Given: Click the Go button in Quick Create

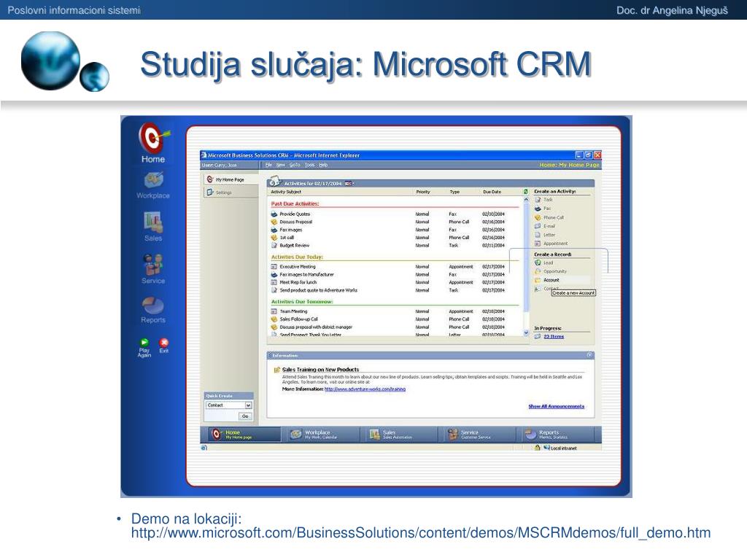Looking at the screenshot, I should coord(245,416).
